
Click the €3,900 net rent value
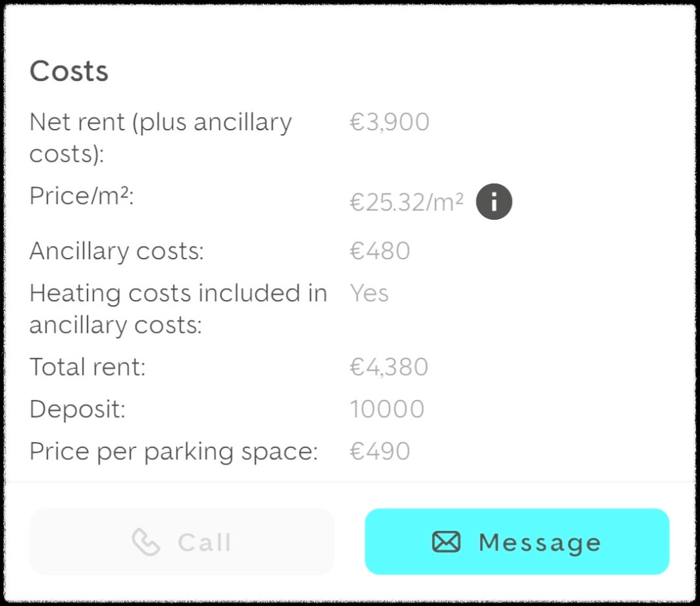click(389, 122)
